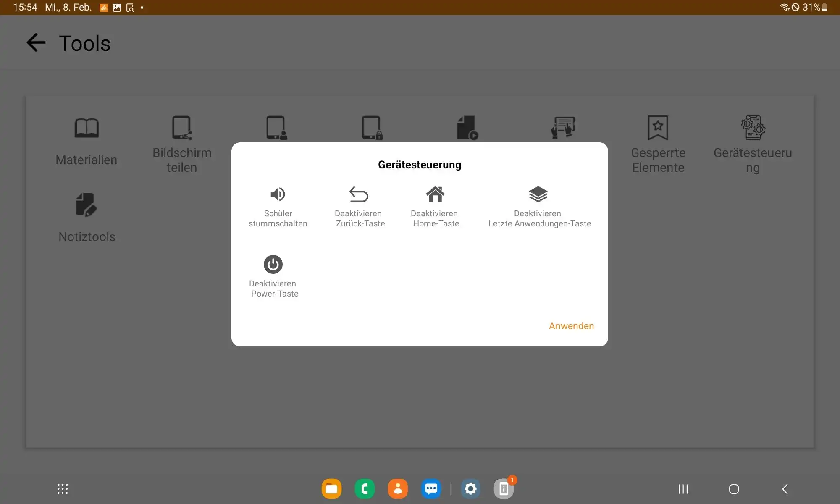Tap the tablet with person icon

[x=277, y=128]
